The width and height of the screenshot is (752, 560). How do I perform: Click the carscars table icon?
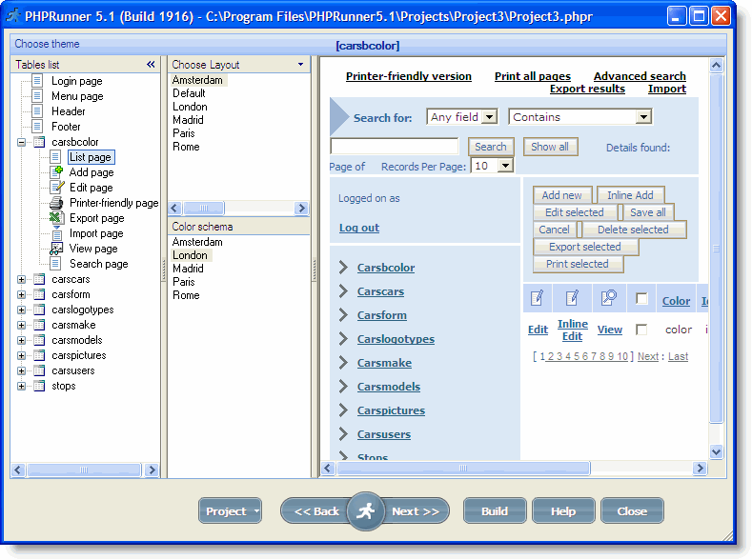click(x=39, y=279)
